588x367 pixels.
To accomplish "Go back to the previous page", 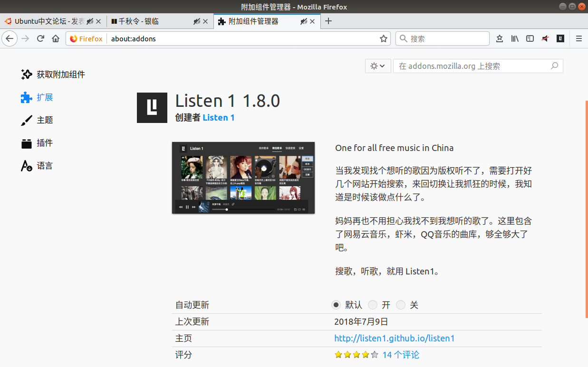I will click(10, 38).
